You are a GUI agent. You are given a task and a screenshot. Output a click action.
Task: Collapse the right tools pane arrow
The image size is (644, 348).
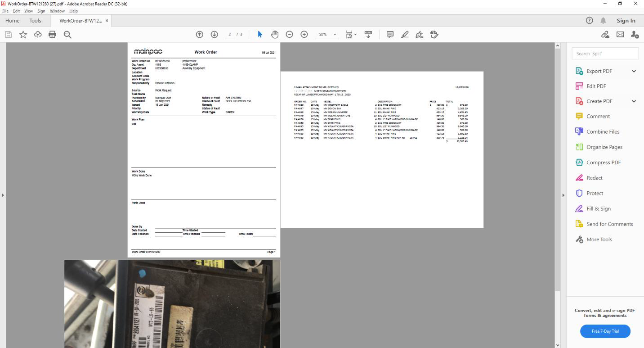[x=563, y=195]
